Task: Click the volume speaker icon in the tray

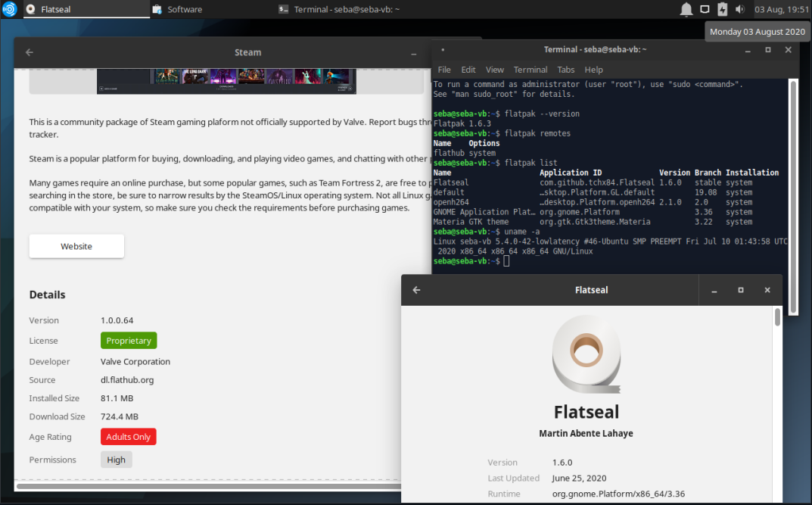Action: click(x=739, y=9)
